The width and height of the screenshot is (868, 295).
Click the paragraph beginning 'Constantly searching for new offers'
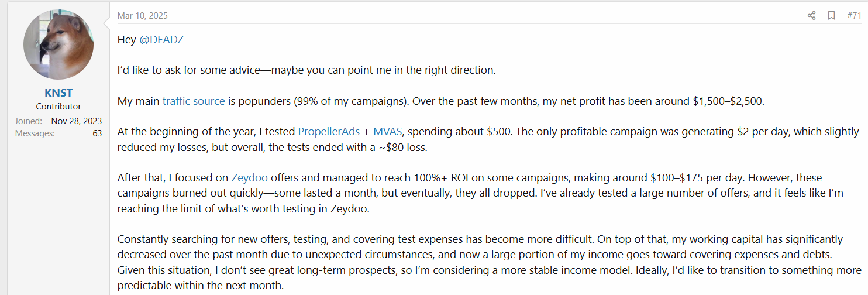click(489, 262)
